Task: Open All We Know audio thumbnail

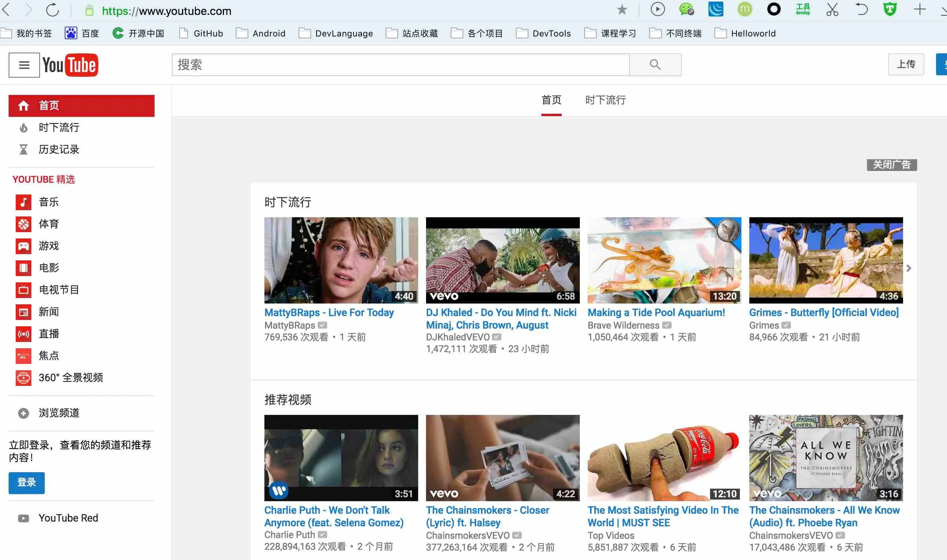Action: [826, 458]
